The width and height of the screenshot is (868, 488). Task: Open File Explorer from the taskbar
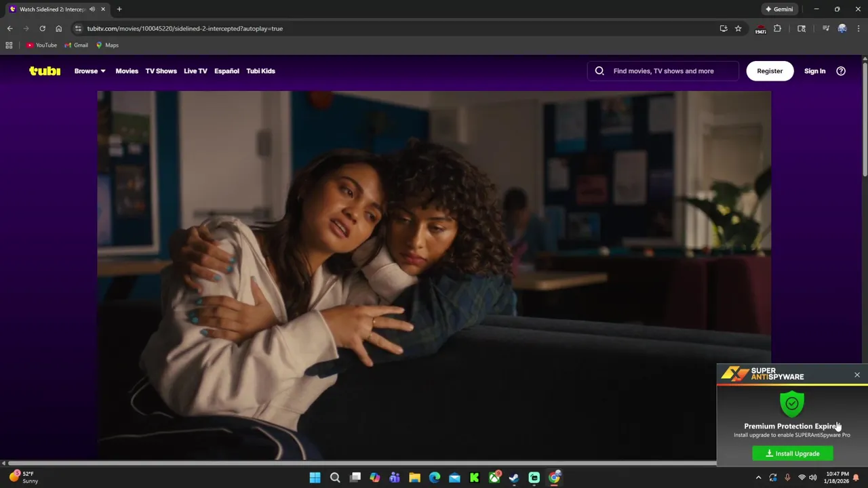click(414, 478)
